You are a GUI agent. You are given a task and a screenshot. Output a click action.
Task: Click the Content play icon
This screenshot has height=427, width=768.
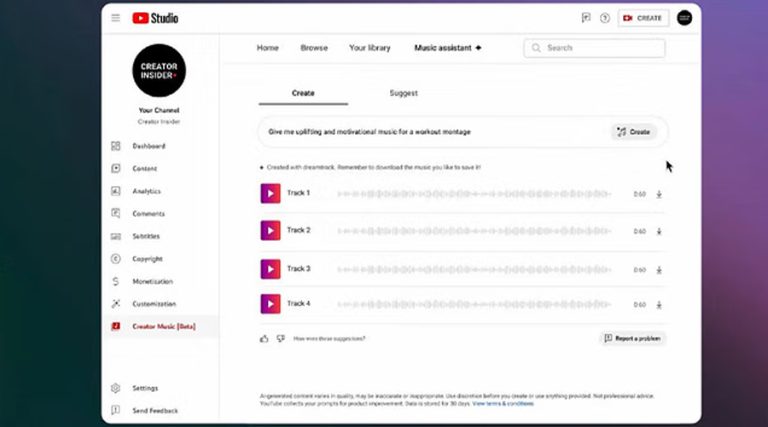116,168
